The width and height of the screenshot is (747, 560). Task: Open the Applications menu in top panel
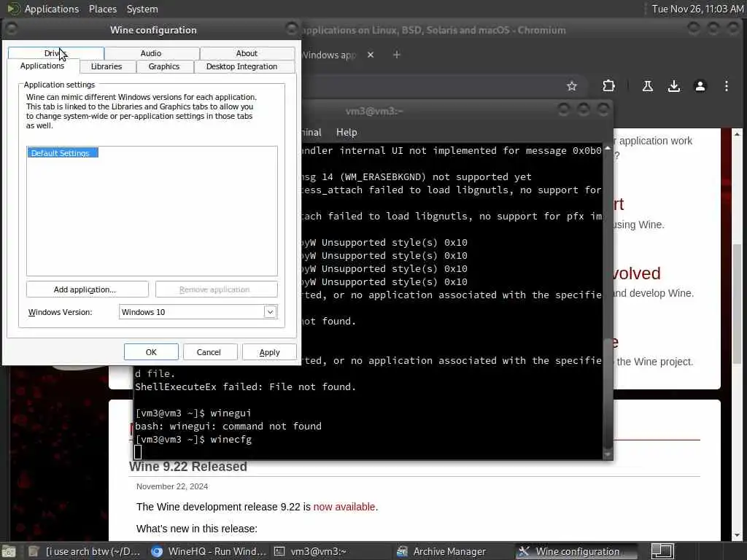coord(52,9)
